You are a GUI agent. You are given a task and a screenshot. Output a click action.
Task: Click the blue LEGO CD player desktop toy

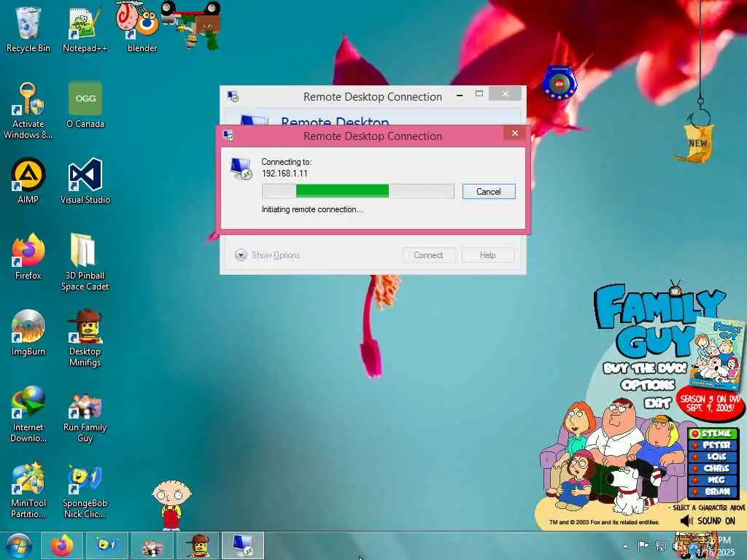pos(559,83)
